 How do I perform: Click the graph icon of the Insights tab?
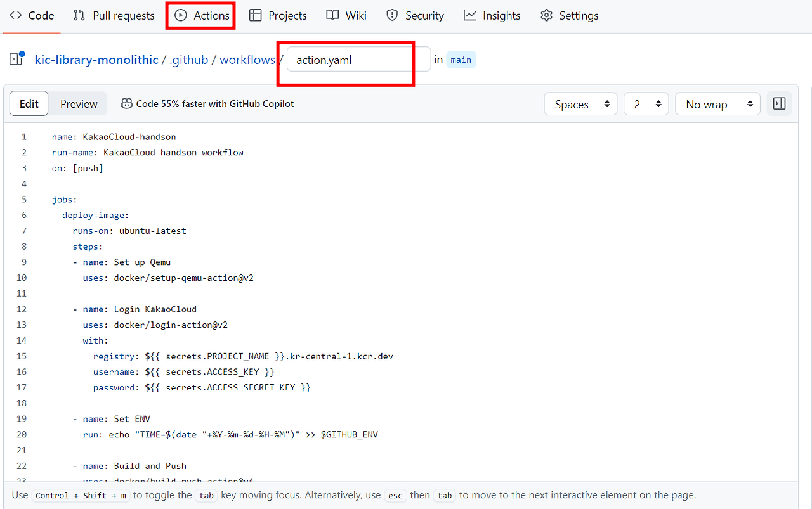470,16
